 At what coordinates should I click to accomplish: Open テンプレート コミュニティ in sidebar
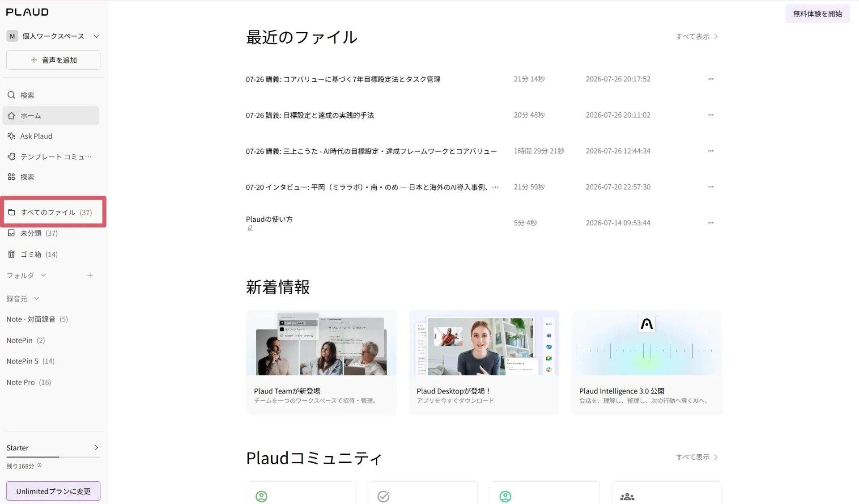[x=51, y=157]
